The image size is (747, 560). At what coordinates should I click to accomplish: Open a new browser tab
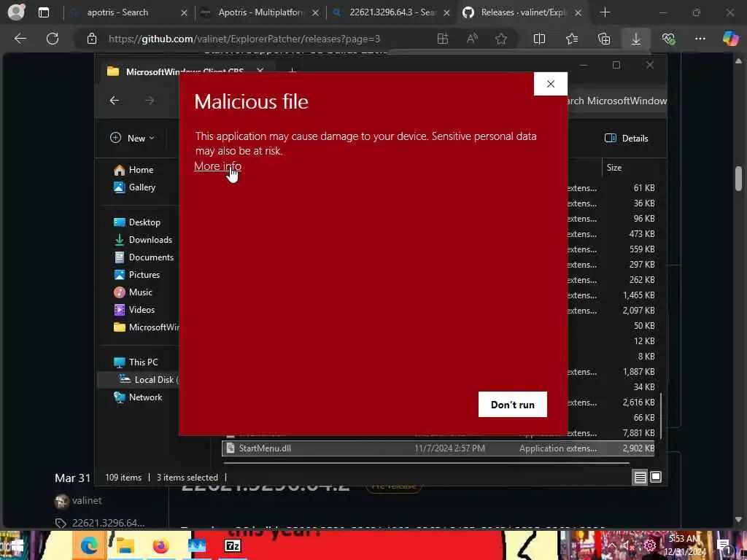click(x=605, y=12)
